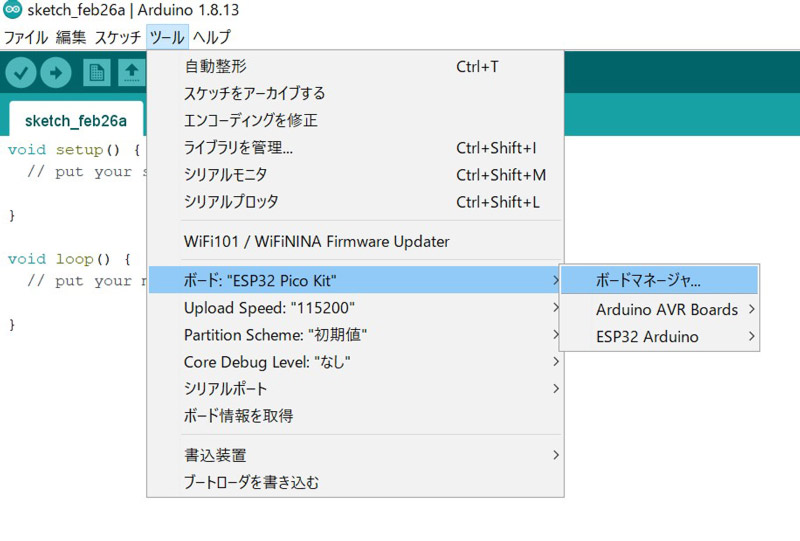This screenshot has height=541, width=800.
Task: Click the Upload Speed: "115200" label
Action: (269, 308)
